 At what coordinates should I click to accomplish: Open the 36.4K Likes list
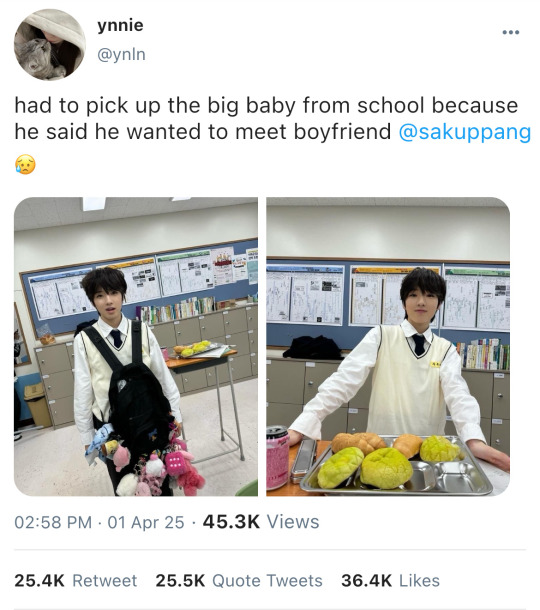click(390, 580)
